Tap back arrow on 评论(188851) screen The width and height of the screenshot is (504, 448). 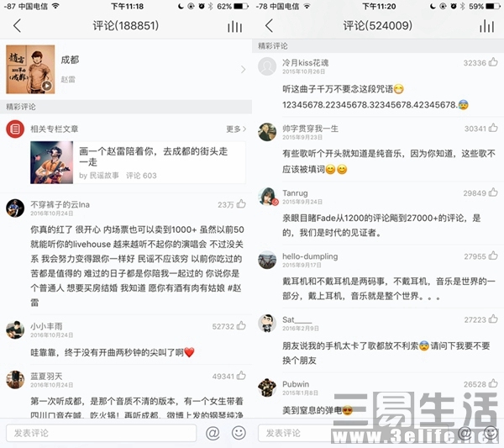click(x=17, y=25)
